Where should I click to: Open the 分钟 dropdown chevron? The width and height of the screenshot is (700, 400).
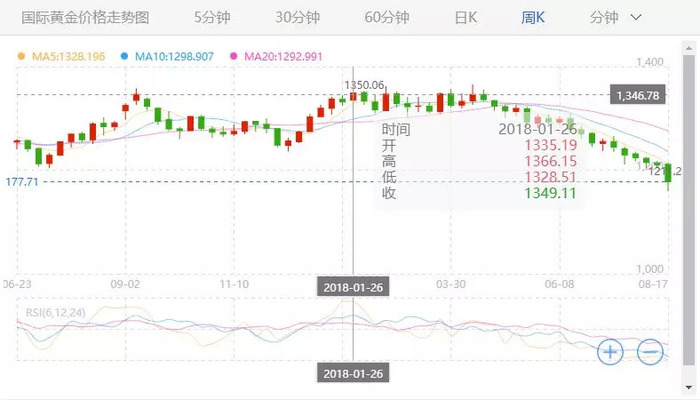click(x=636, y=17)
